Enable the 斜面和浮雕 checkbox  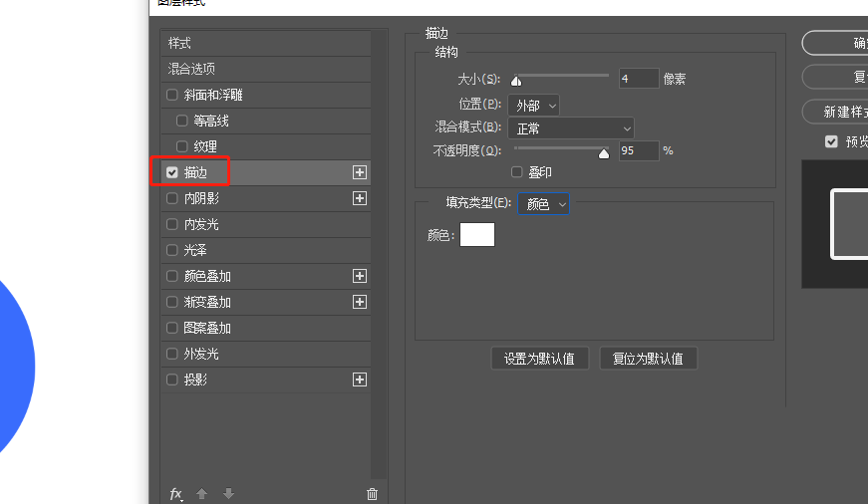point(172,95)
